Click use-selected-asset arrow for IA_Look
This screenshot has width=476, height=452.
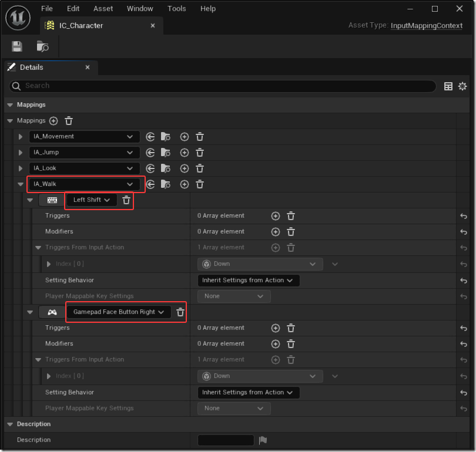150,168
